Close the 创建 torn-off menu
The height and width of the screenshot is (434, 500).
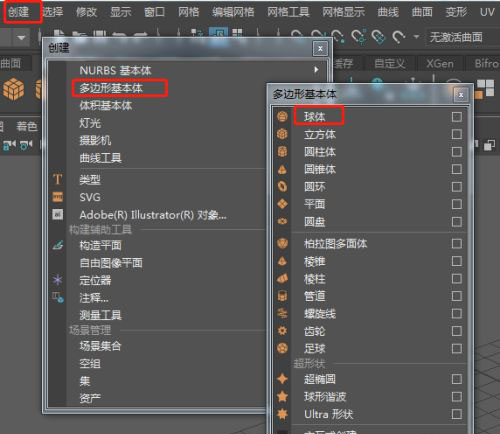[x=320, y=49]
